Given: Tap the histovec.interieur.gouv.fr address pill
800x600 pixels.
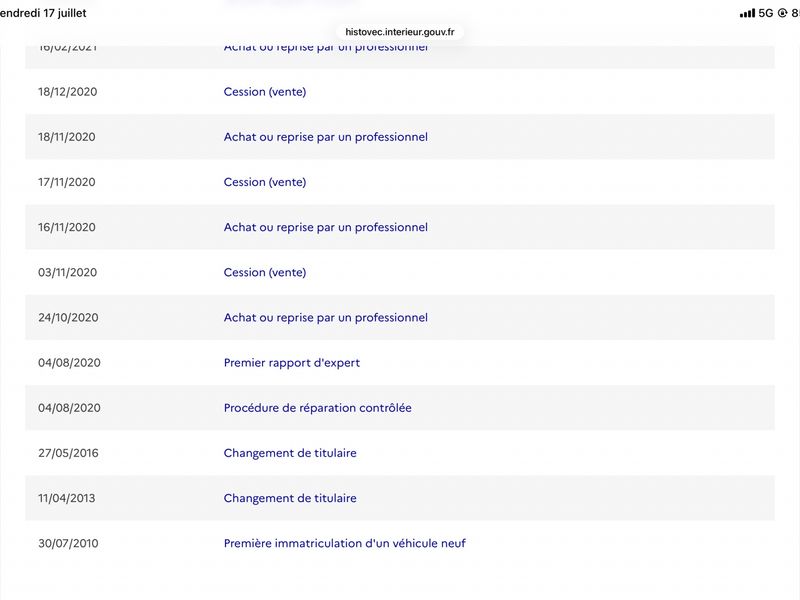Looking at the screenshot, I should (x=399, y=32).
